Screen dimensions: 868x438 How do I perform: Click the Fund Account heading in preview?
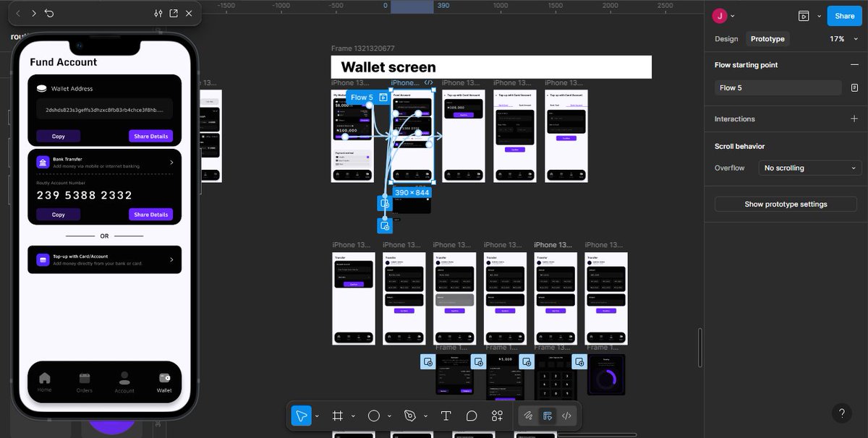click(64, 62)
